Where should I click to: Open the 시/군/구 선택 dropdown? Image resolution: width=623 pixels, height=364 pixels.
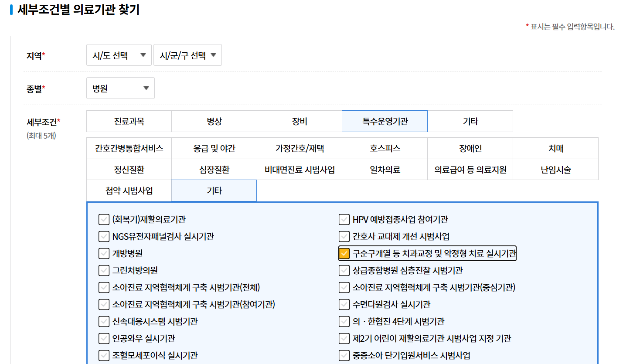(x=187, y=54)
